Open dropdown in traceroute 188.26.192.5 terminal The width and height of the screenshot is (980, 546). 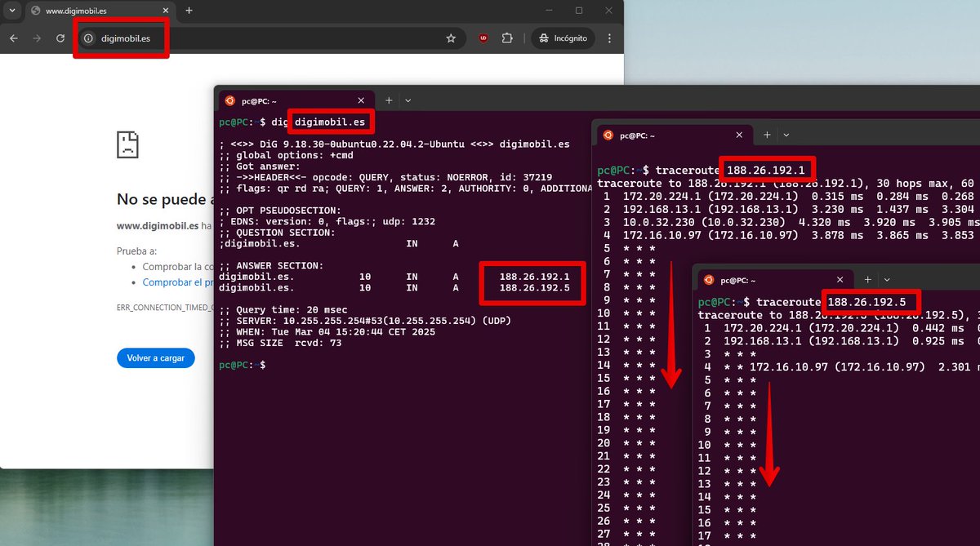click(x=887, y=280)
